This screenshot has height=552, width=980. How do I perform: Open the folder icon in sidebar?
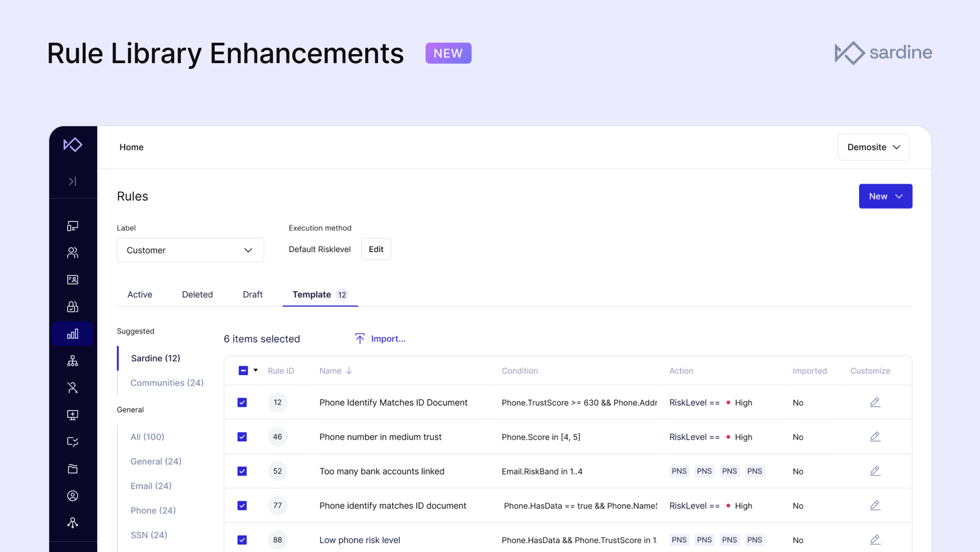73,469
